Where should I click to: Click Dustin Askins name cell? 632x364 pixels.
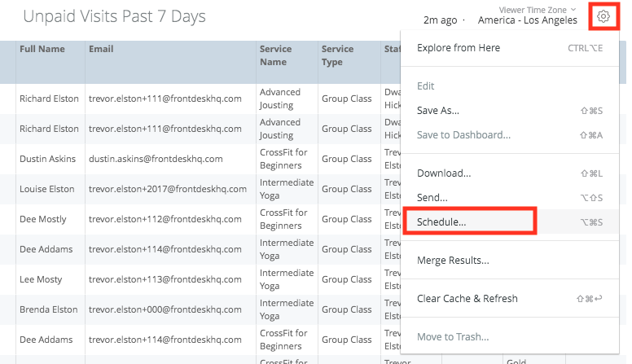pos(47,159)
